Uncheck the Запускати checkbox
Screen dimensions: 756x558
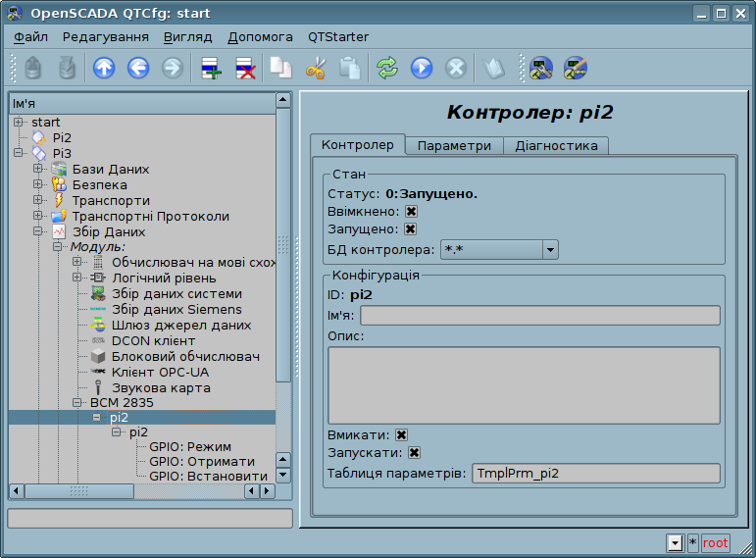click(x=414, y=453)
